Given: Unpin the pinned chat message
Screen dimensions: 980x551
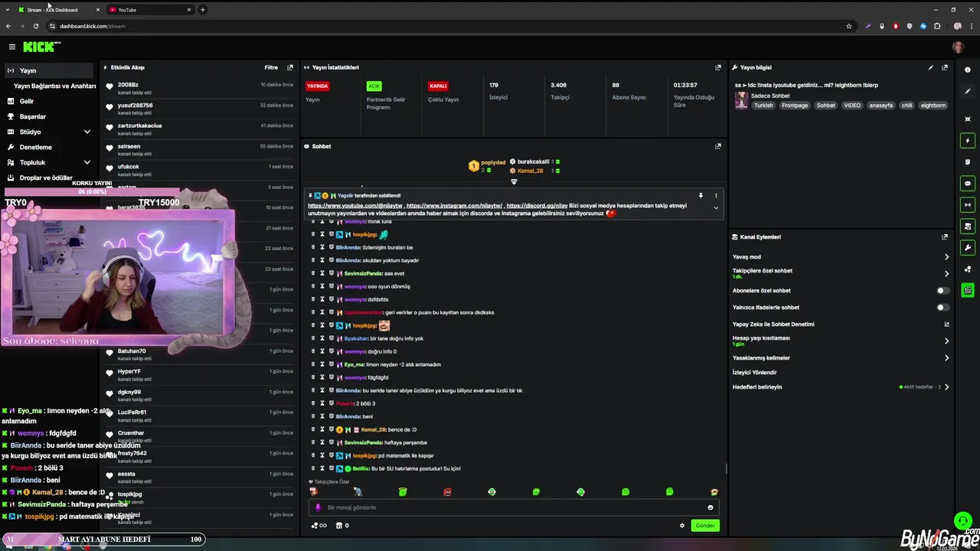Looking at the screenshot, I should click(x=701, y=196).
